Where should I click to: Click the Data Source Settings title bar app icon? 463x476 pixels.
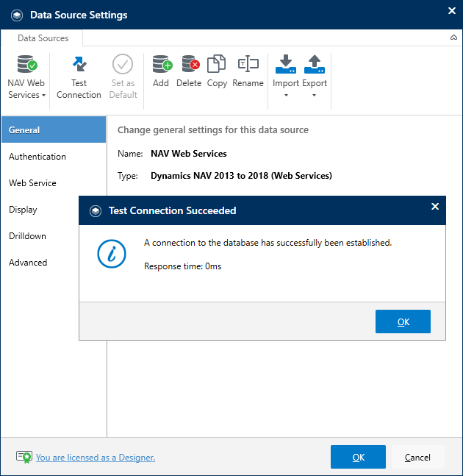click(17, 15)
